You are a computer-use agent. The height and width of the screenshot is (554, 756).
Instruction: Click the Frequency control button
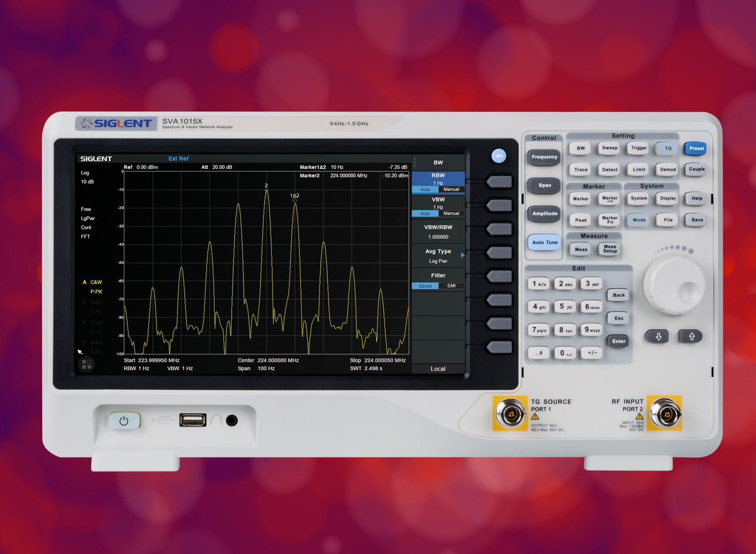click(x=544, y=157)
